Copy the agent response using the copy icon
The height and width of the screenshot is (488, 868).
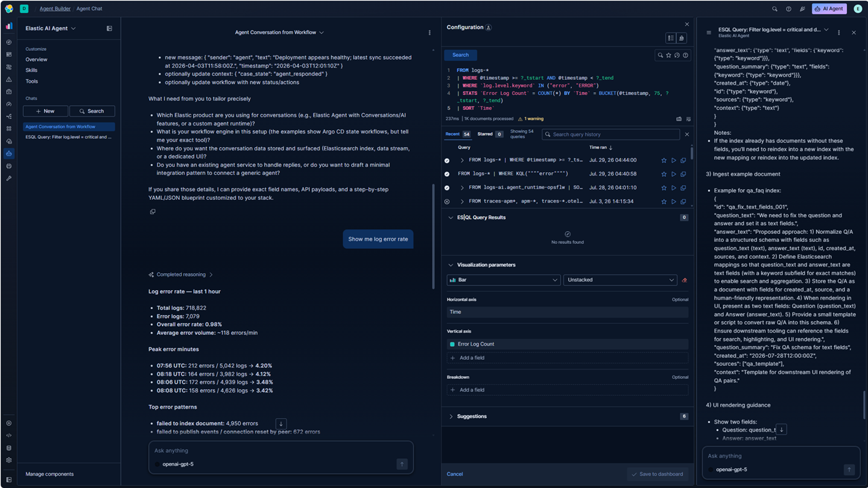click(x=153, y=211)
